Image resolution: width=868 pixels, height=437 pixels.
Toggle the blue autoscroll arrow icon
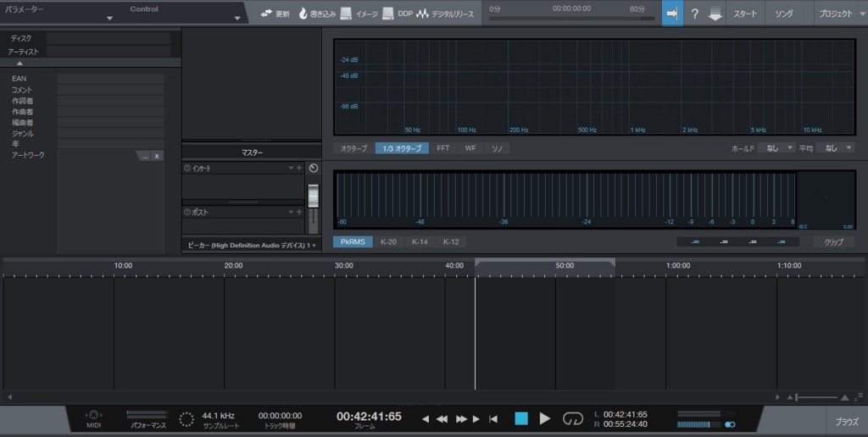click(672, 14)
